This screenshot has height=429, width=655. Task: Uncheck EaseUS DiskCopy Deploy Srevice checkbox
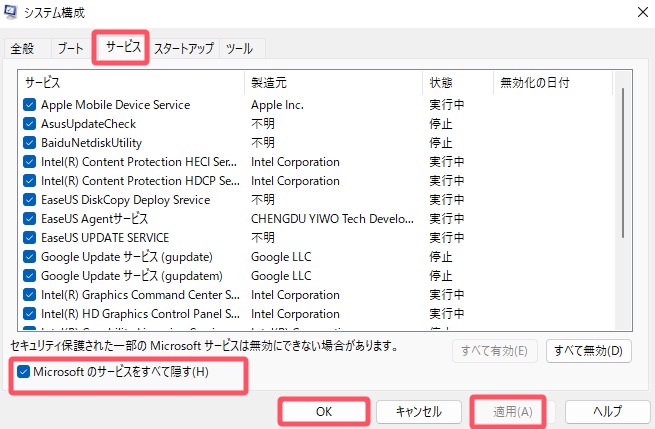(29, 200)
